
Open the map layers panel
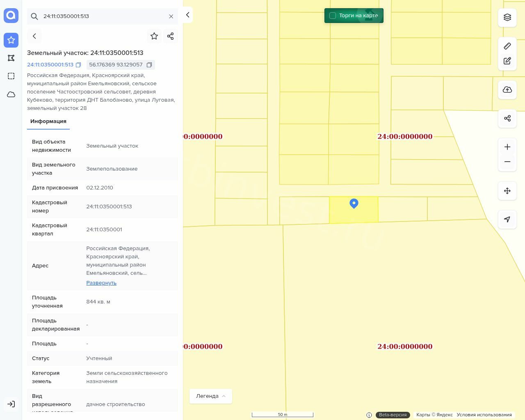[507, 17]
